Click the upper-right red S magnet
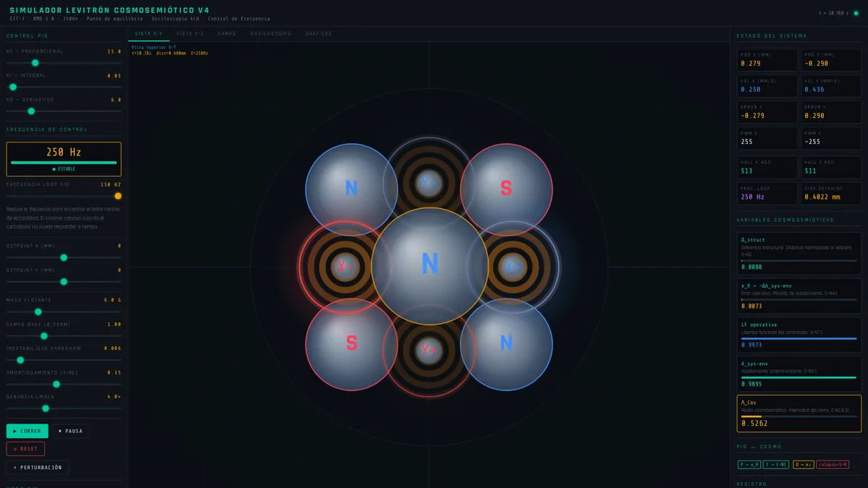The image size is (868, 488). [x=506, y=189]
